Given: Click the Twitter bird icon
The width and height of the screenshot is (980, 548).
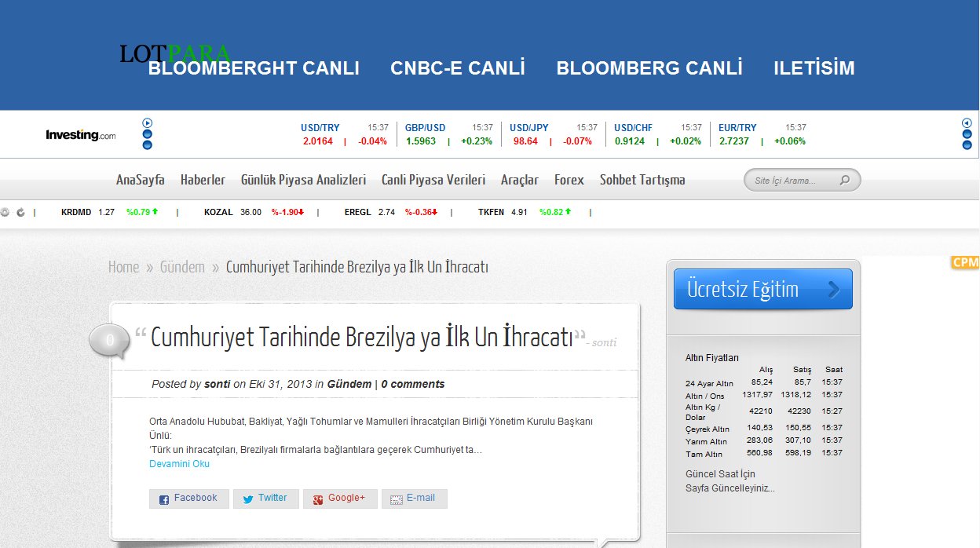Looking at the screenshot, I should (x=248, y=499).
